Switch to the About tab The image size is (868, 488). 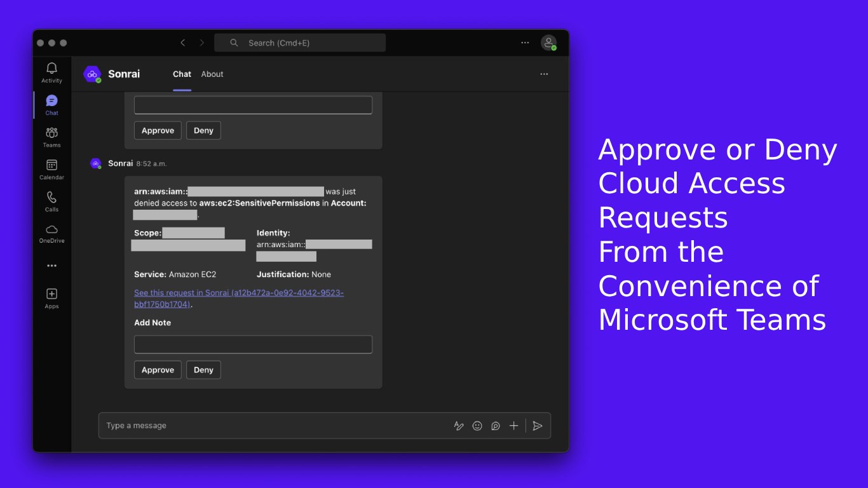[x=212, y=74]
